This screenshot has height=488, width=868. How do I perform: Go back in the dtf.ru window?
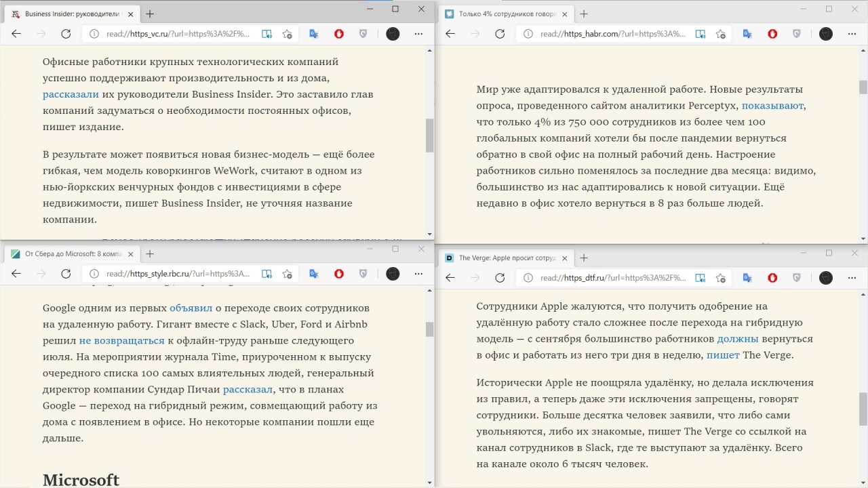[x=450, y=278]
